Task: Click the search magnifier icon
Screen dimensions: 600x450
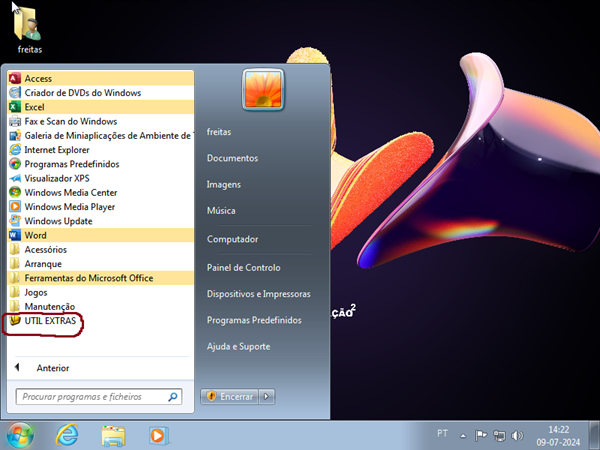Action: pyautogui.click(x=173, y=397)
